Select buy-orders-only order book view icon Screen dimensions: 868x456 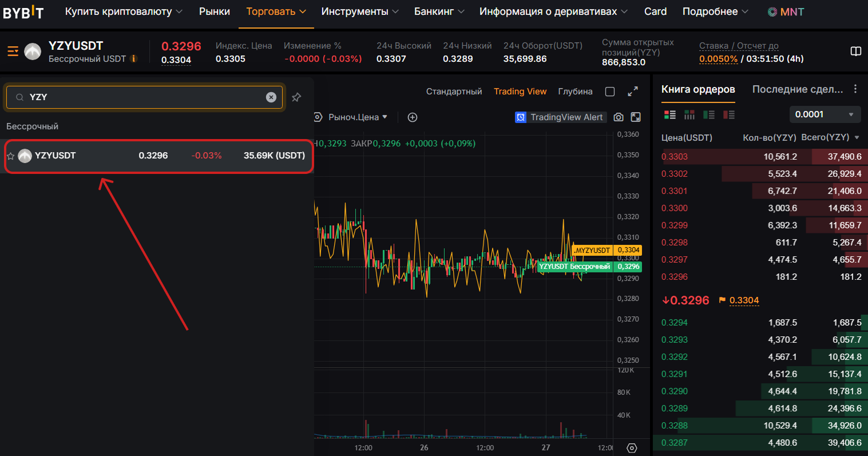click(x=708, y=114)
